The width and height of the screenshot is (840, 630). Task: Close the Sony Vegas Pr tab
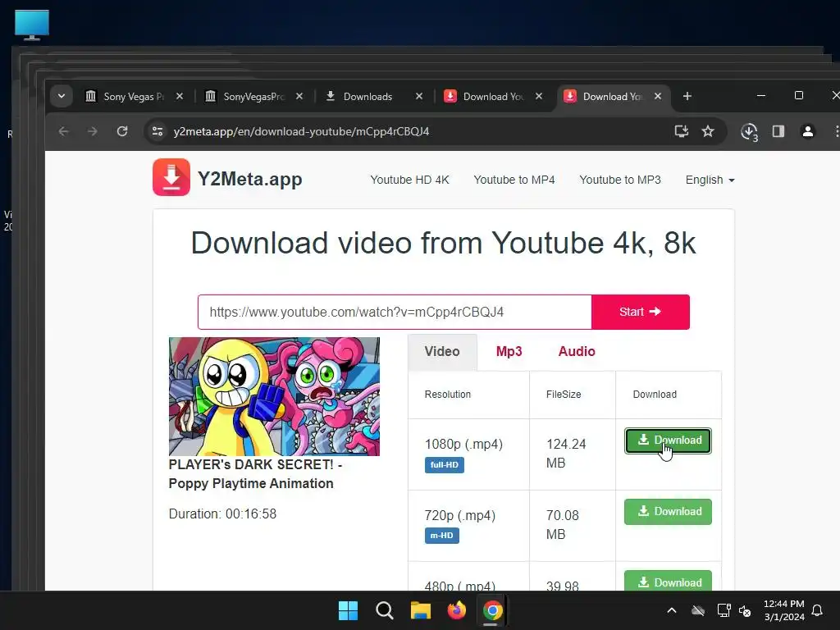[180, 97]
